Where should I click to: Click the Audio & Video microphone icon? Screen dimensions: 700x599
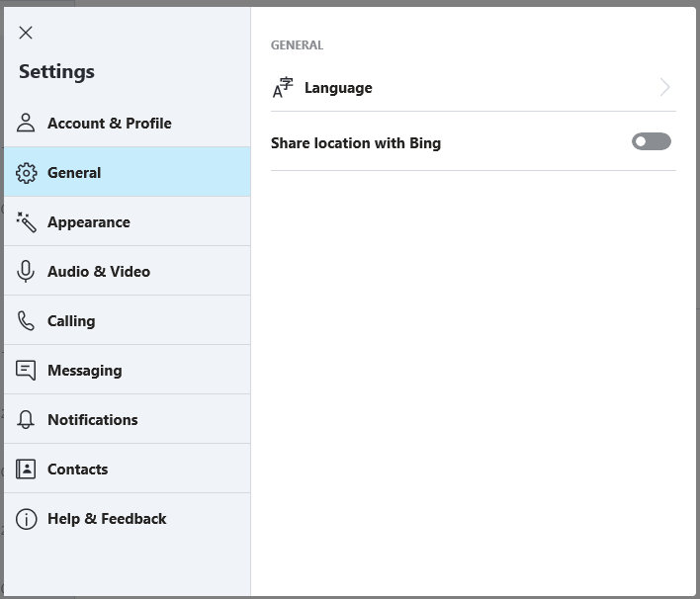click(26, 272)
